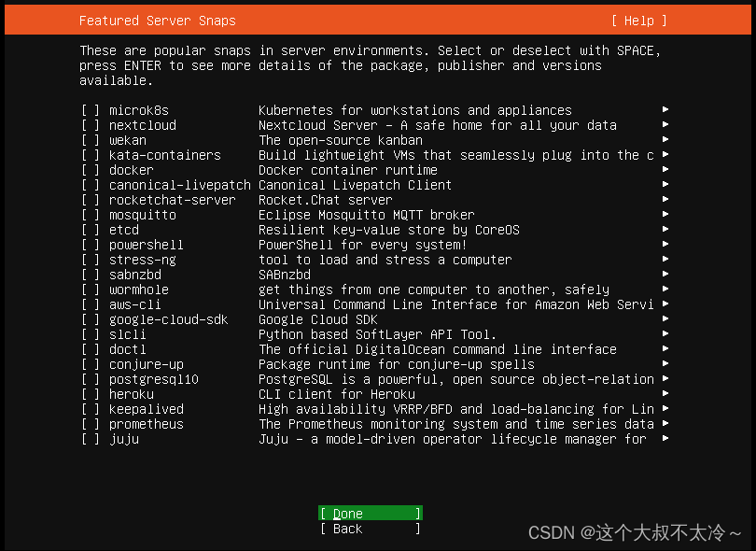Image resolution: width=756 pixels, height=551 pixels.
Task: Click 'Resilient key-value store by CoreOS' description
Action: click(x=388, y=230)
